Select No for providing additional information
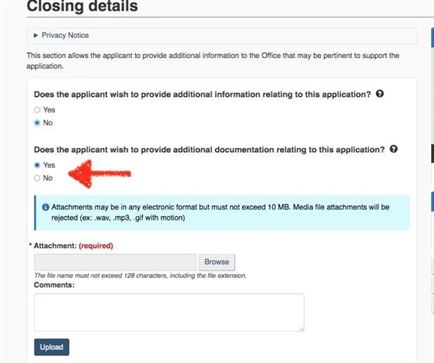 37,123
